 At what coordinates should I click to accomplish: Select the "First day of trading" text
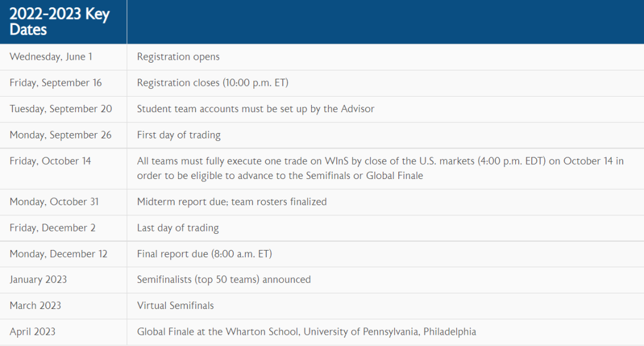click(179, 135)
